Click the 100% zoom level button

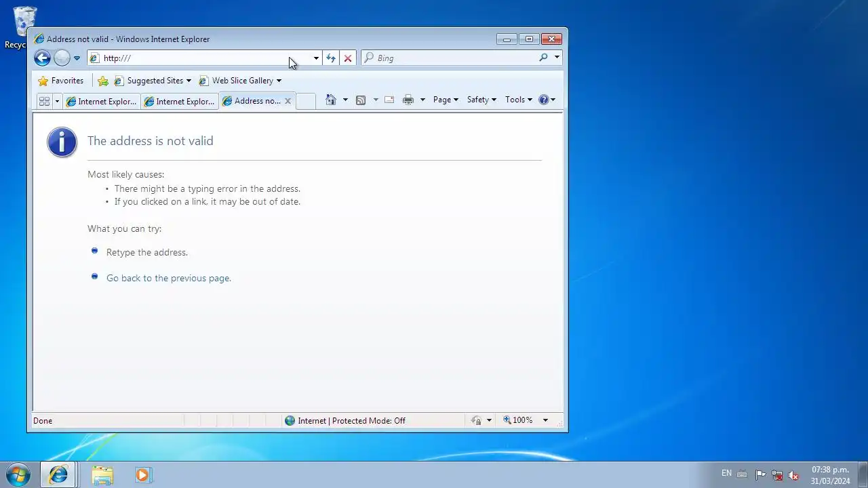(518, 420)
